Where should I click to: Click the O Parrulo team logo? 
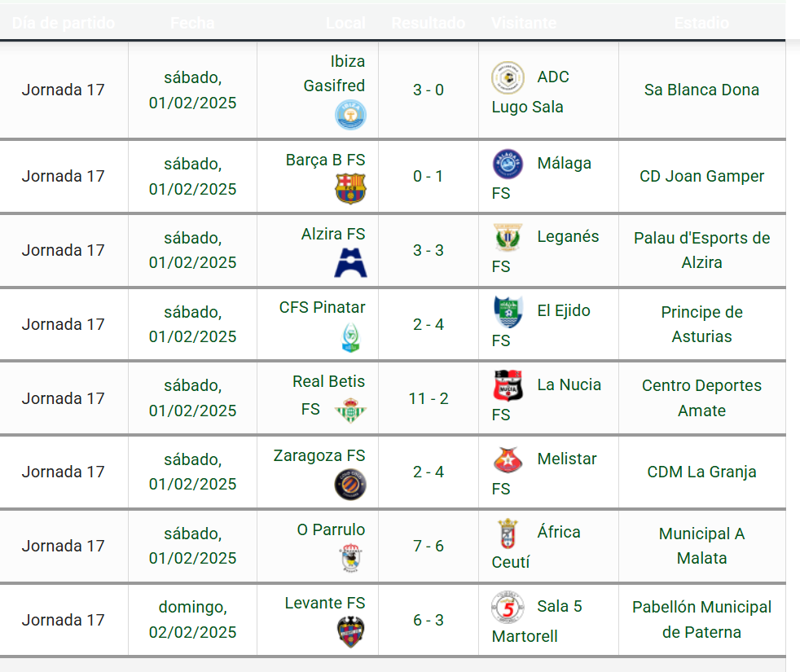350,558
